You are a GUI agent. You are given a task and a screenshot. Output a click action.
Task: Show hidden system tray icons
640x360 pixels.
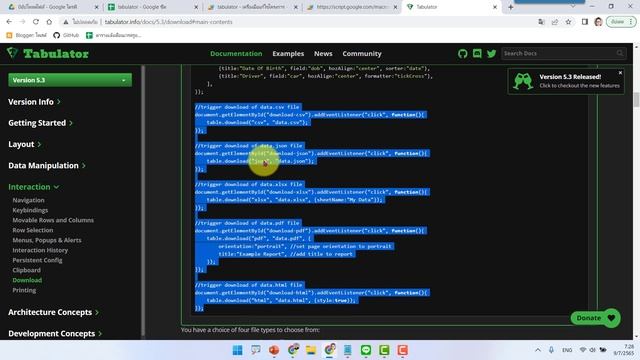(x=538, y=350)
